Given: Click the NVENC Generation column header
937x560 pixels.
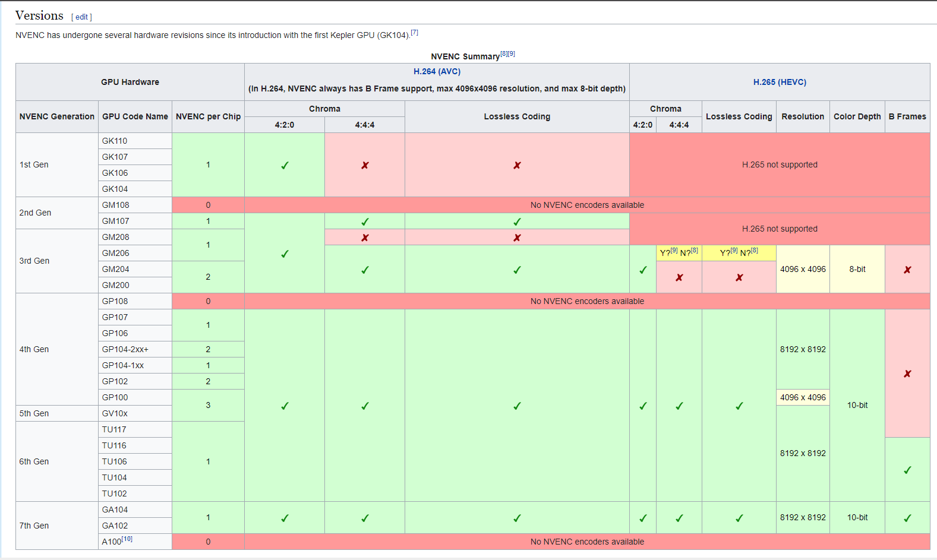Looking at the screenshot, I should pos(57,116).
